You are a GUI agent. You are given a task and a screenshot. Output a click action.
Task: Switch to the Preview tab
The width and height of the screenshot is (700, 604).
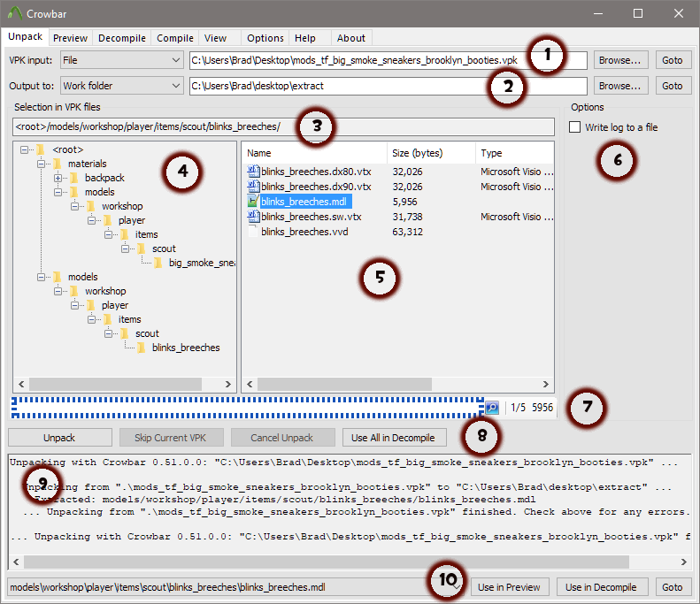pos(70,38)
